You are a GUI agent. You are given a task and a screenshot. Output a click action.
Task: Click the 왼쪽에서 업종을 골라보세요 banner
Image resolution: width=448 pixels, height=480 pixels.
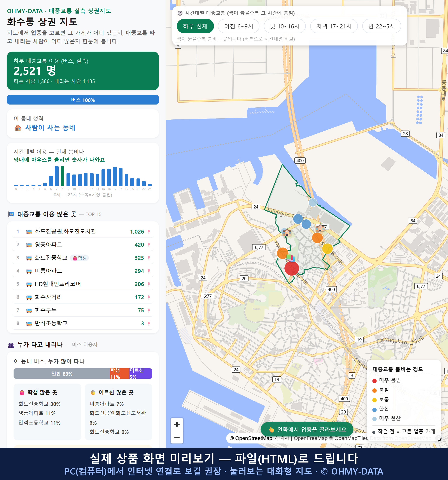[x=307, y=429]
